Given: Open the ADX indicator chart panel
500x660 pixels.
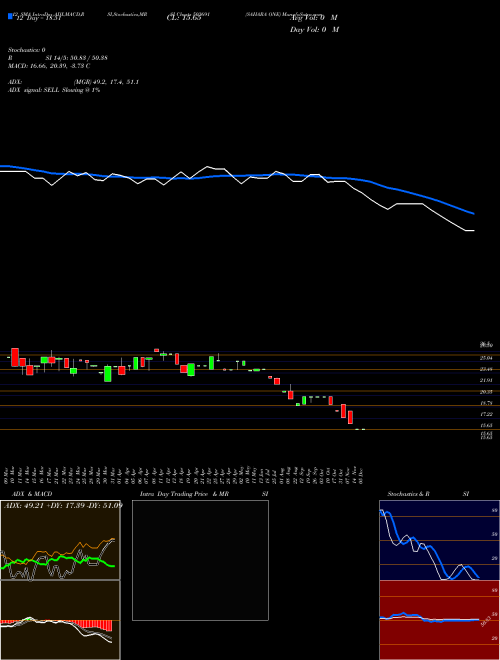Looking at the screenshot, I should pyautogui.click(x=60, y=540).
